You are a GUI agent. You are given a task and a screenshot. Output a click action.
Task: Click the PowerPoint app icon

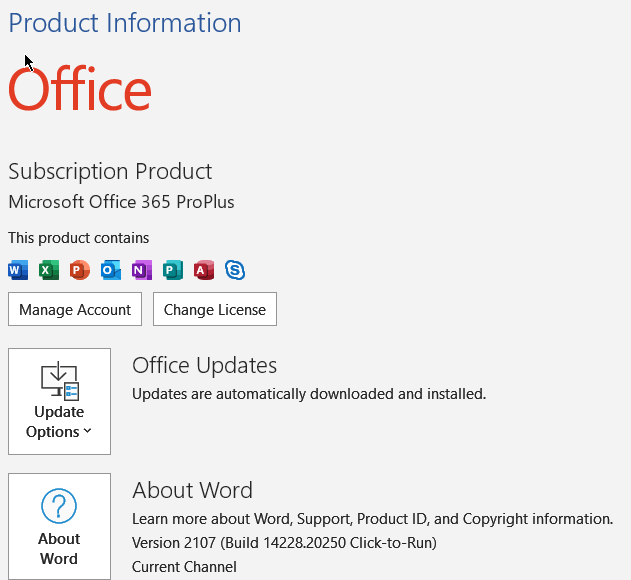80,270
